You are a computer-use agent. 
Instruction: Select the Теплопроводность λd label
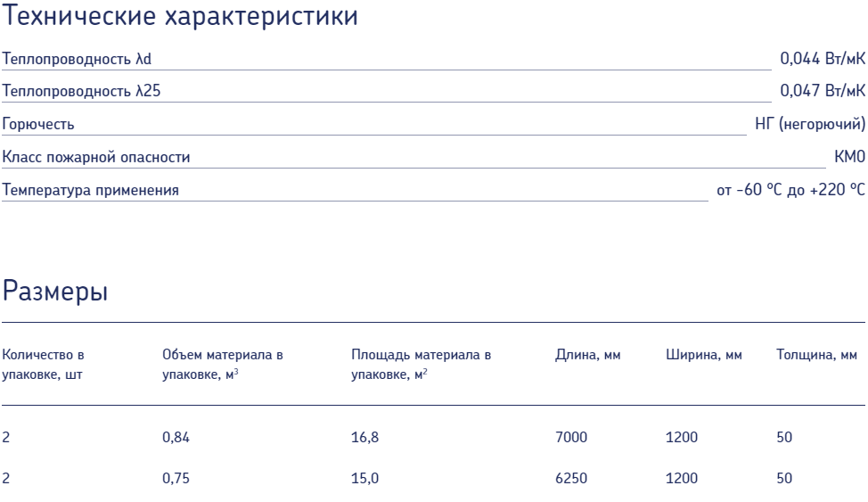(77, 59)
